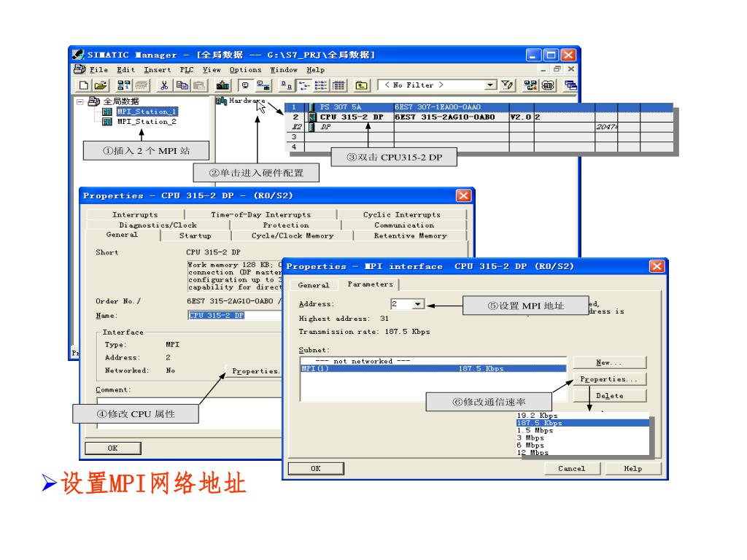Switch to General tab in MPI interface dialog
The image size is (747, 560).
[x=314, y=285]
